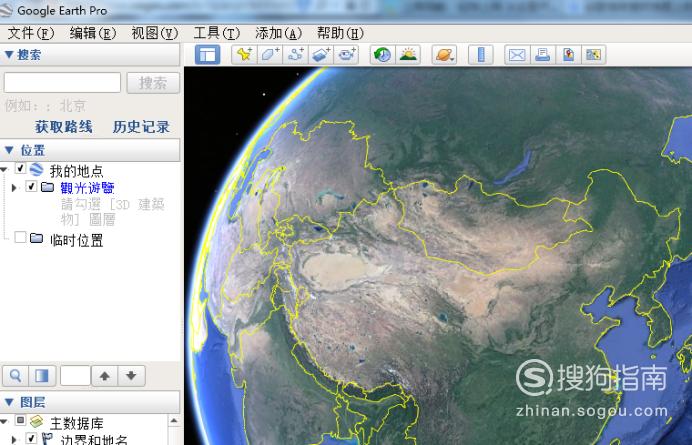Select the 我的地点 tree item

[x=76, y=170]
